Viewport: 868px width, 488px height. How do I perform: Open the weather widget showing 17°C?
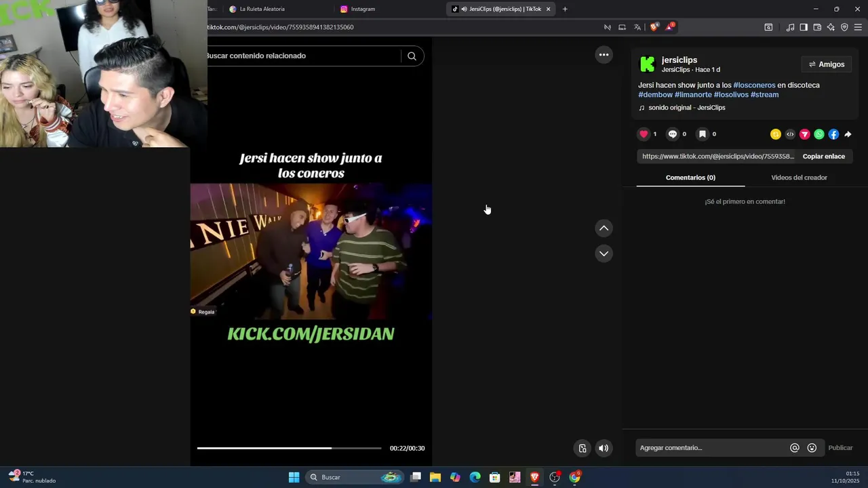[32, 477]
